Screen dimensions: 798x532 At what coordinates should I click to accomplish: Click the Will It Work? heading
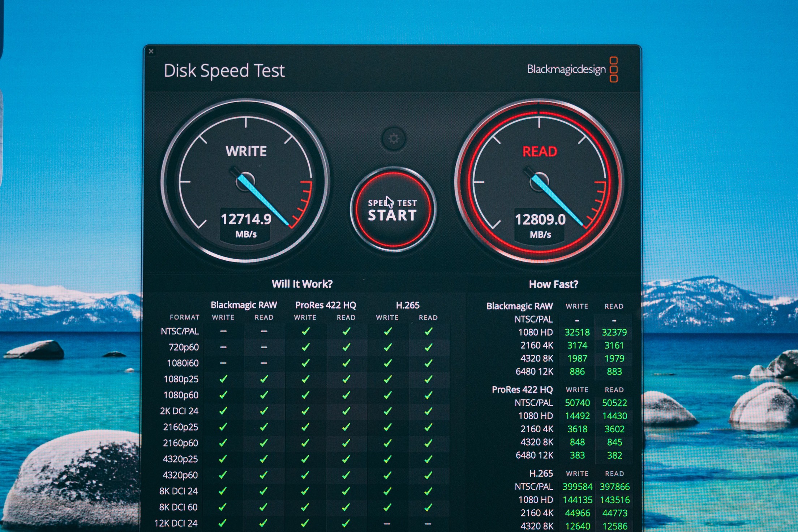(x=302, y=284)
